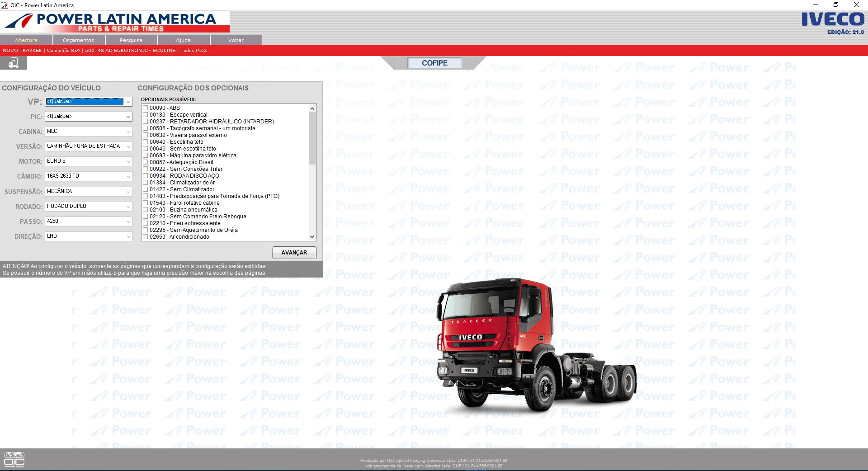
Task: Click the OiC logo in footer
Action: point(14,460)
